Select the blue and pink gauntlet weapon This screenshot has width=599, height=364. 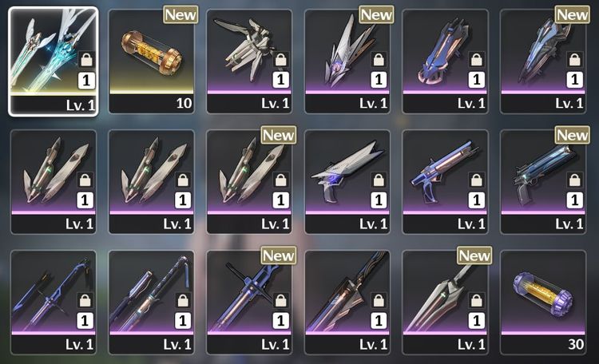click(x=445, y=61)
